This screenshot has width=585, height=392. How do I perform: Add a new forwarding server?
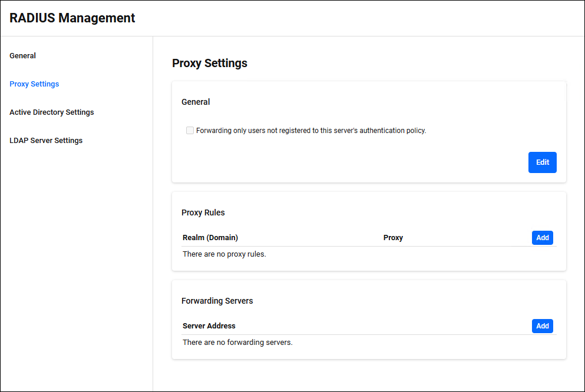pos(542,326)
